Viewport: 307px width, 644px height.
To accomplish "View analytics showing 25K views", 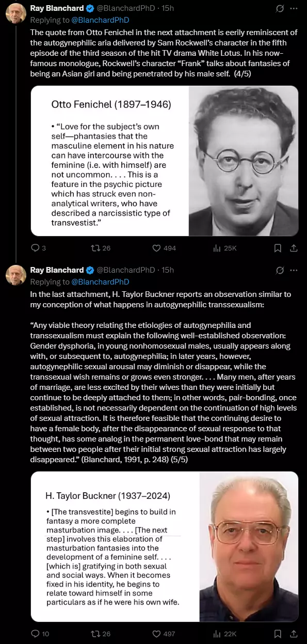I will (x=224, y=248).
